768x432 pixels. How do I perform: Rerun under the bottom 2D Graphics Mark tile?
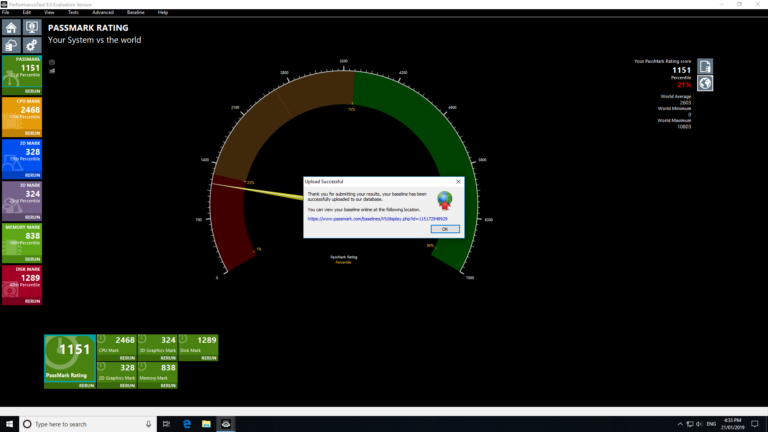127,386
